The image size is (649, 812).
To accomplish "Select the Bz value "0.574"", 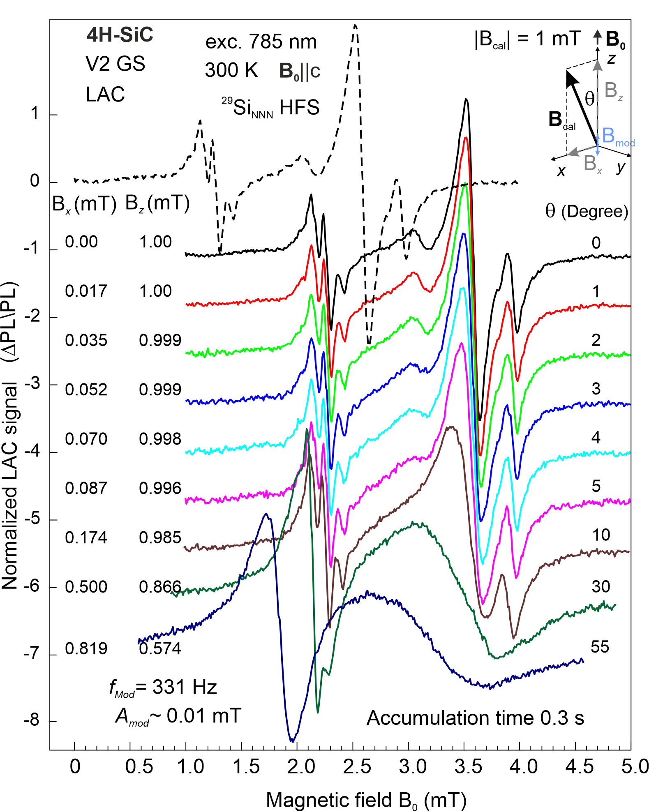I will pos(160,649).
